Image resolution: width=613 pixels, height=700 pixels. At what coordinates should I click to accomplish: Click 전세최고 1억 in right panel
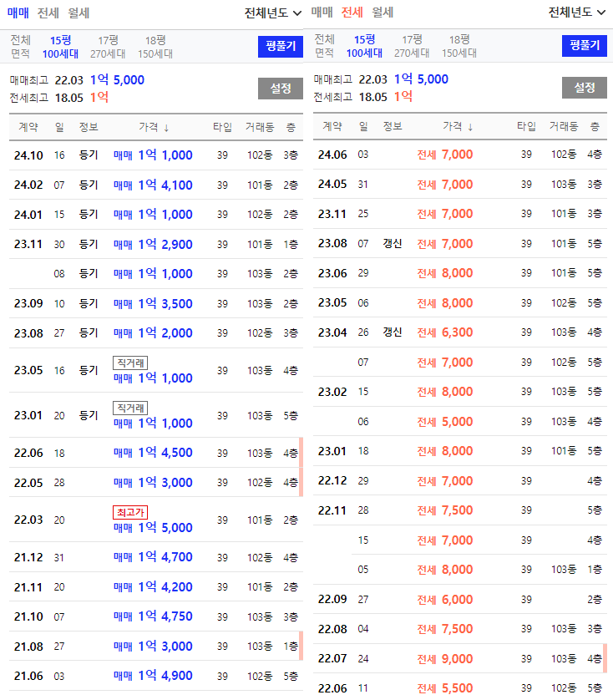coord(363,96)
